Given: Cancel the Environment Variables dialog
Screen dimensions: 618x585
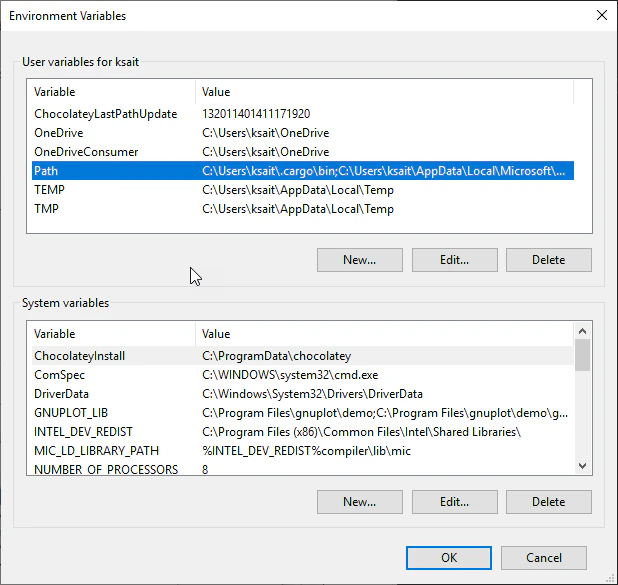Looking at the screenshot, I should coord(544,558).
